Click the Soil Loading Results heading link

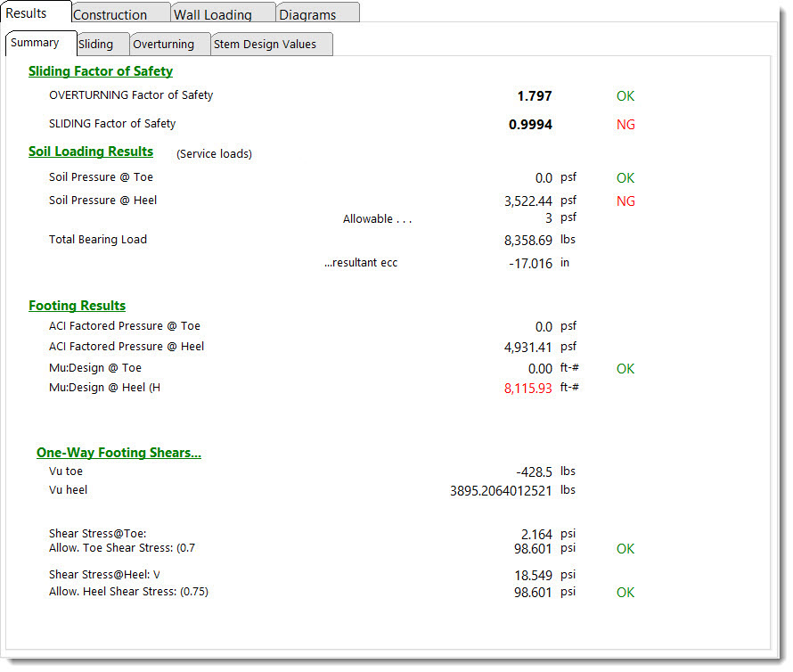click(91, 152)
